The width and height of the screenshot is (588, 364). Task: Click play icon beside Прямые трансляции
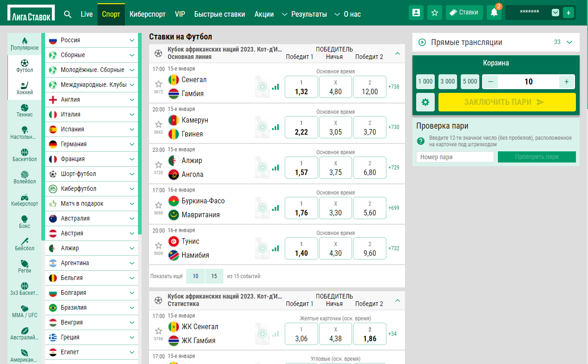pos(422,42)
